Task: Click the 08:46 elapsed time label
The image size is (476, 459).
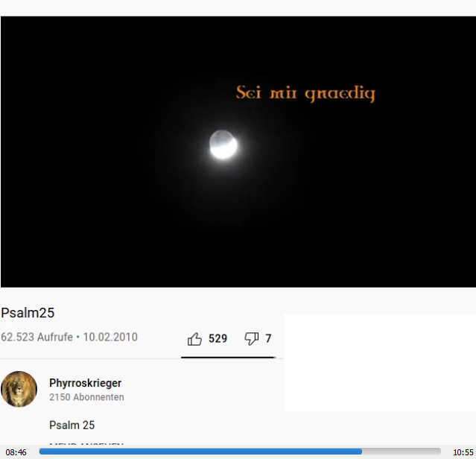Action: point(16,452)
